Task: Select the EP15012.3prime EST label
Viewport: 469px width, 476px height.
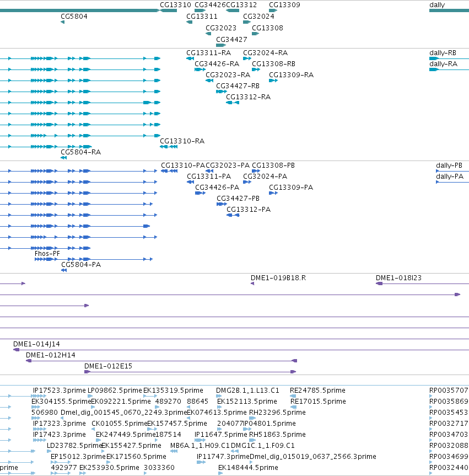Action: (x=78, y=457)
